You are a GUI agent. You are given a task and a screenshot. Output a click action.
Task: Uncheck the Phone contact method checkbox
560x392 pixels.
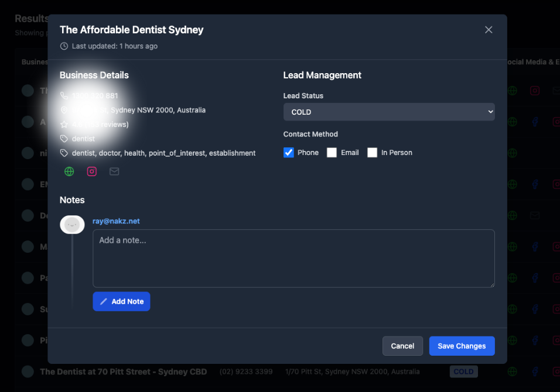(289, 153)
